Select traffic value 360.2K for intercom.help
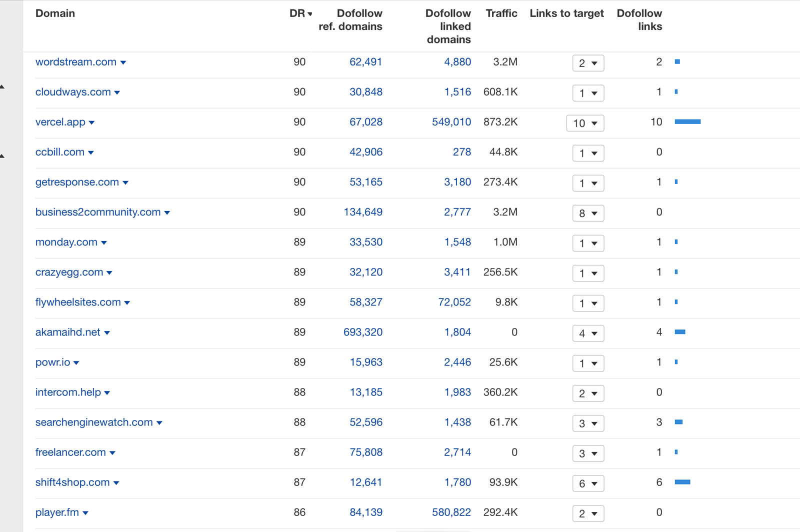 [x=500, y=392]
